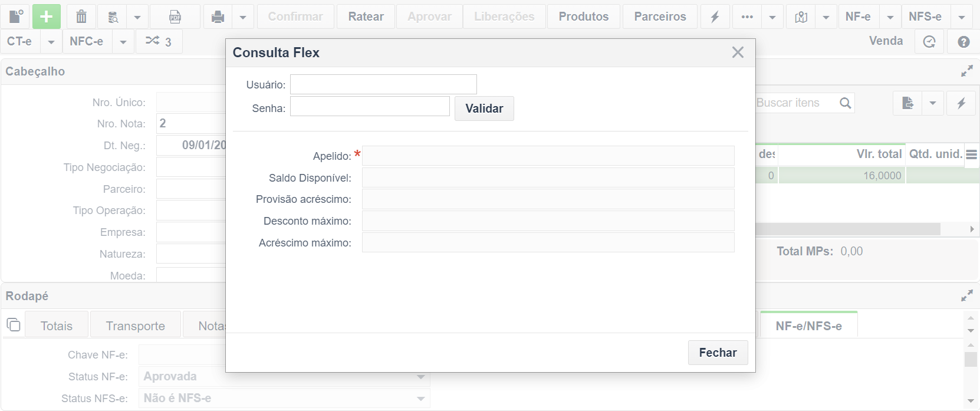Click the question mark help icon
Viewport: 980px width, 411px height.
pyautogui.click(x=963, y=41)
